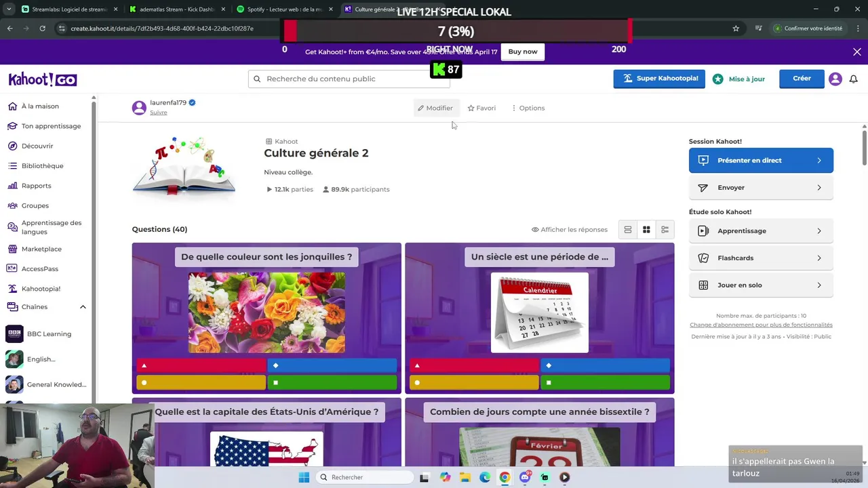Bookmark page with star icon in address bar
Viewport: 868px width, 488px height.
coord(736,28)
